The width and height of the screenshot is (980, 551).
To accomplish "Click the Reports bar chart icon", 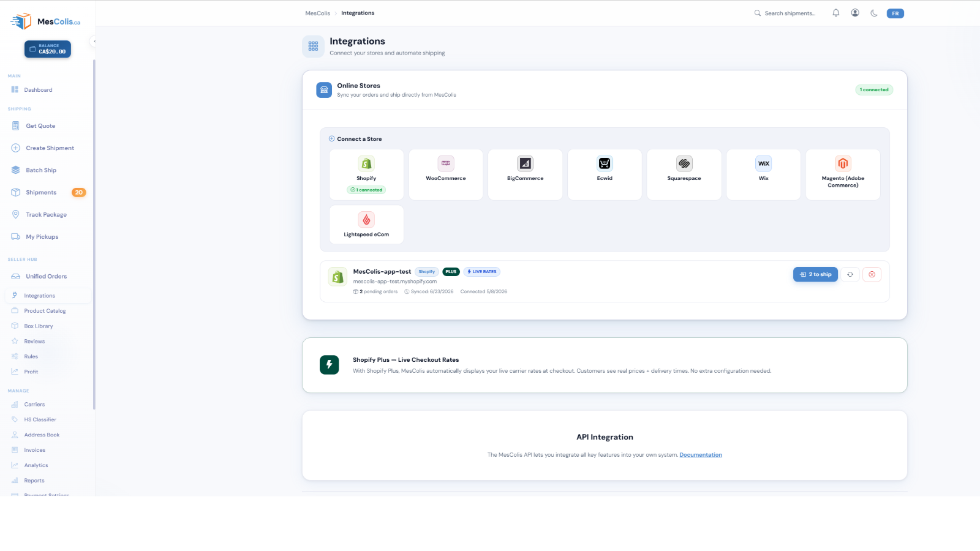I will (x=15, y=481).
